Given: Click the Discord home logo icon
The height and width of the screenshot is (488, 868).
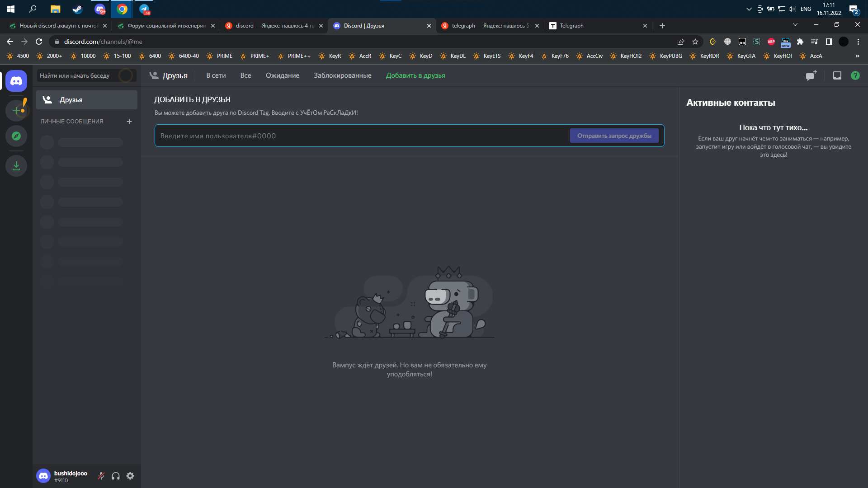Looking at the screenshot, I should 16,81.
